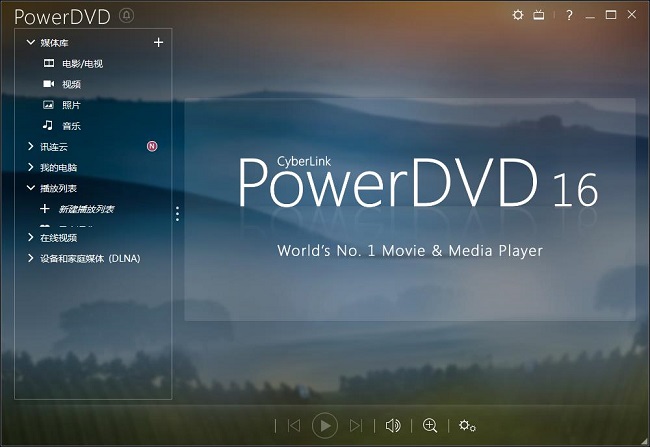Viewport: 650px width, 447px height.
Task: Select the 电影/电视 film icon
Action: [x=49, y=63]
